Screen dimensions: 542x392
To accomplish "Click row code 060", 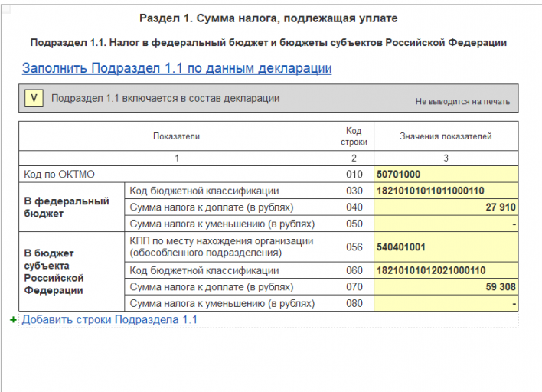I will point(354,270).
